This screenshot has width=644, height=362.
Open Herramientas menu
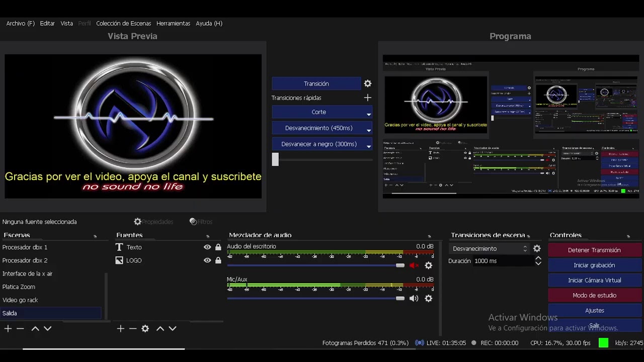pyautogui.click(x=173, y=23)
